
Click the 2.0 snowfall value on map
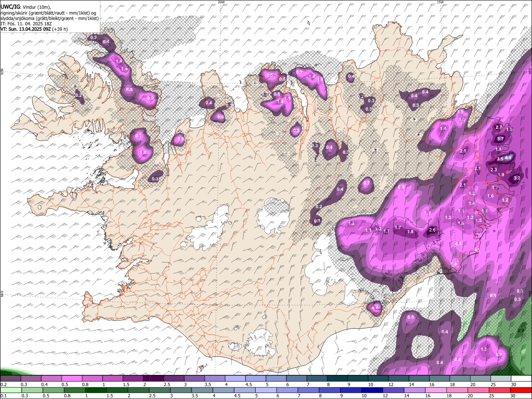click(463, 151)
